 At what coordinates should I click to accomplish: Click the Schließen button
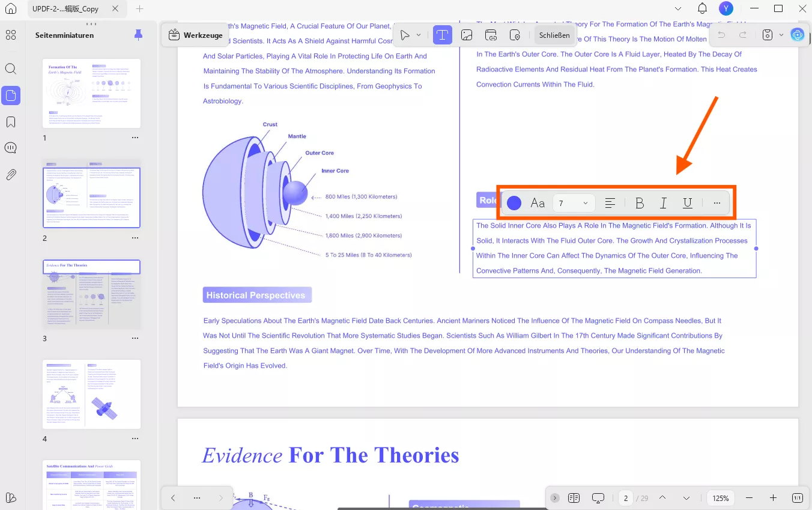(554, 35)
